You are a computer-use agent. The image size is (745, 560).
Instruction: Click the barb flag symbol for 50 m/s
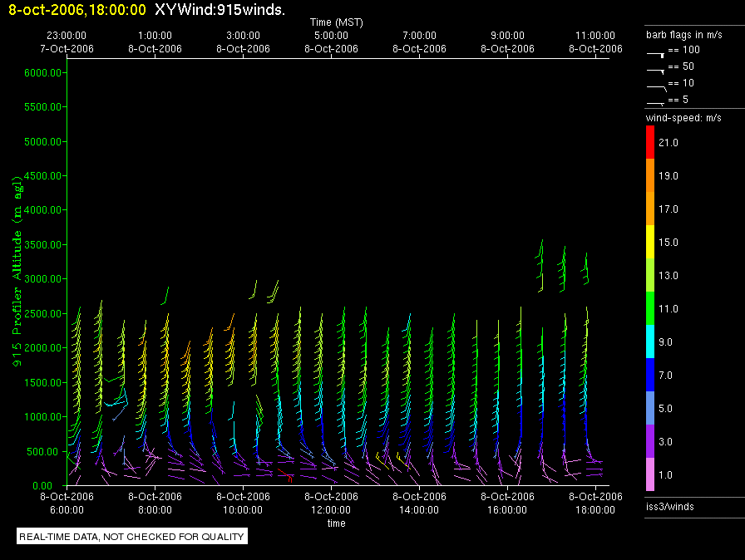(x=656, y=70)
